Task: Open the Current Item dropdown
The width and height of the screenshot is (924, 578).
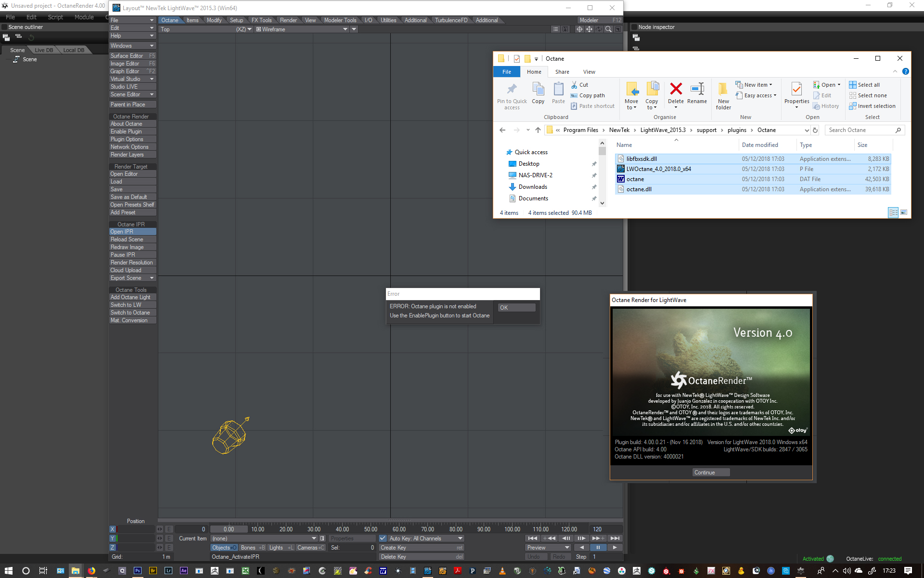Action: 264,539
